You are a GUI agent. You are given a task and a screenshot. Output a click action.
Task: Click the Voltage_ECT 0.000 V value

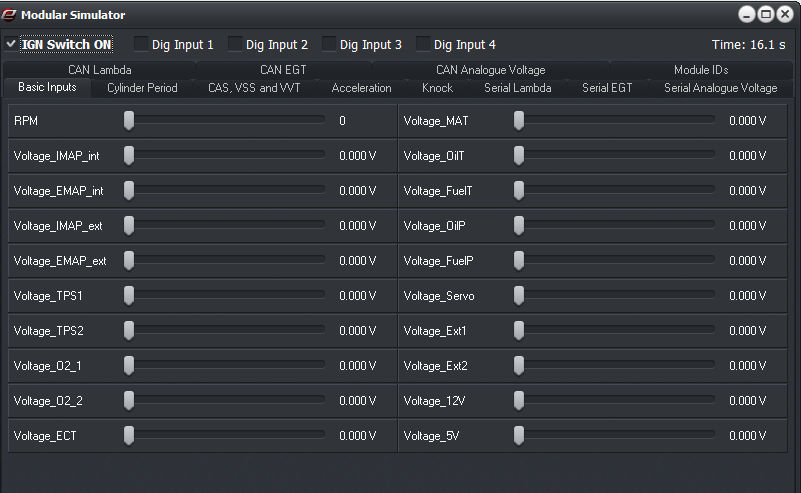[x=358, y=436]
